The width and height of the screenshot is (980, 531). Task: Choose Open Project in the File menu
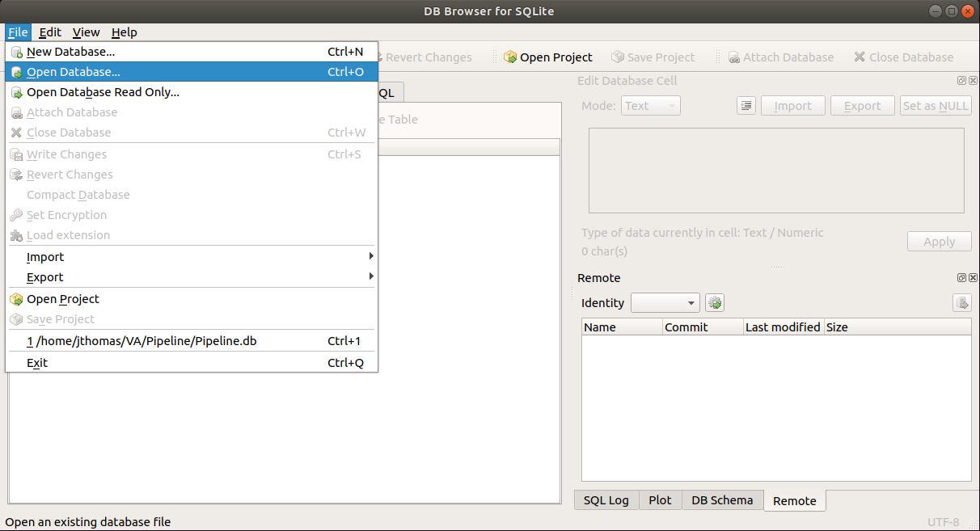(x=192, y=299)
